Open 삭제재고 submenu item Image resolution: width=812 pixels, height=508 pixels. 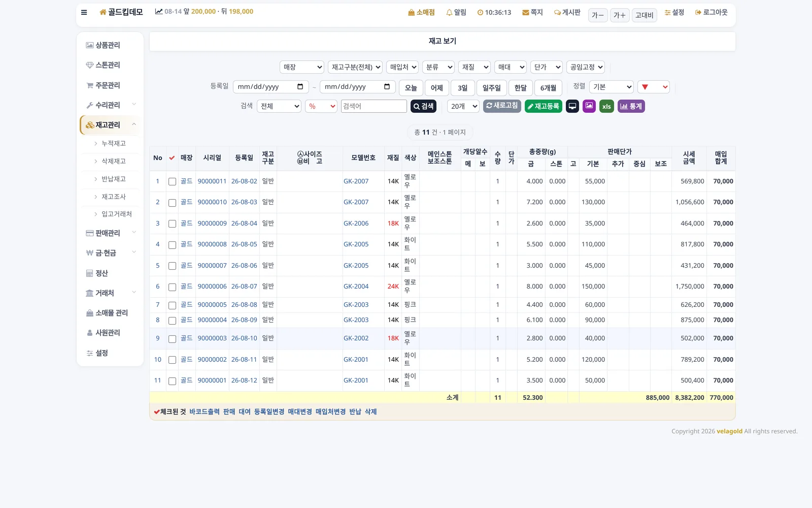point(114,162)
